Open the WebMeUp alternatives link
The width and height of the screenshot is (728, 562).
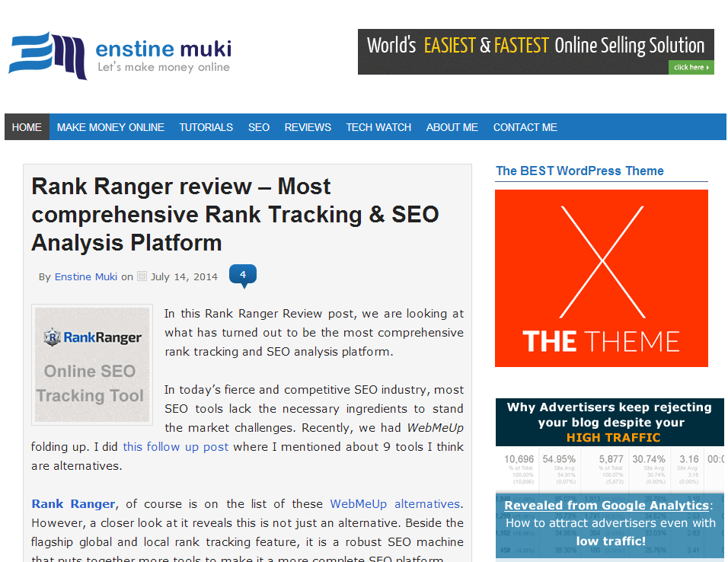click(x=395, y=504)
